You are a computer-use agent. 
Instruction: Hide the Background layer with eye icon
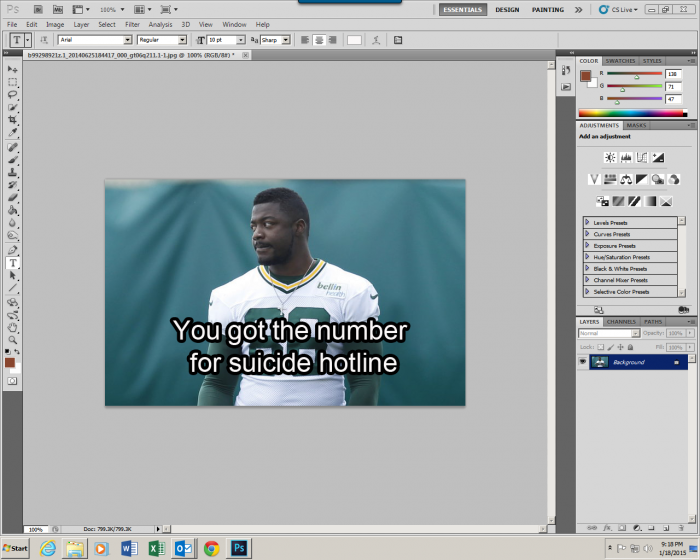[x=584, y=362]
